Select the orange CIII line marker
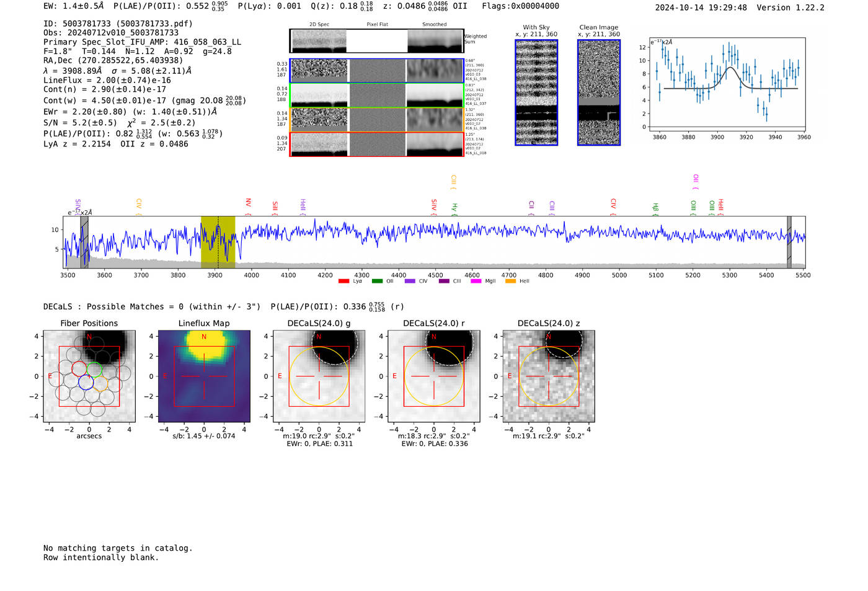The image size is (868, 591). (453, 182)
